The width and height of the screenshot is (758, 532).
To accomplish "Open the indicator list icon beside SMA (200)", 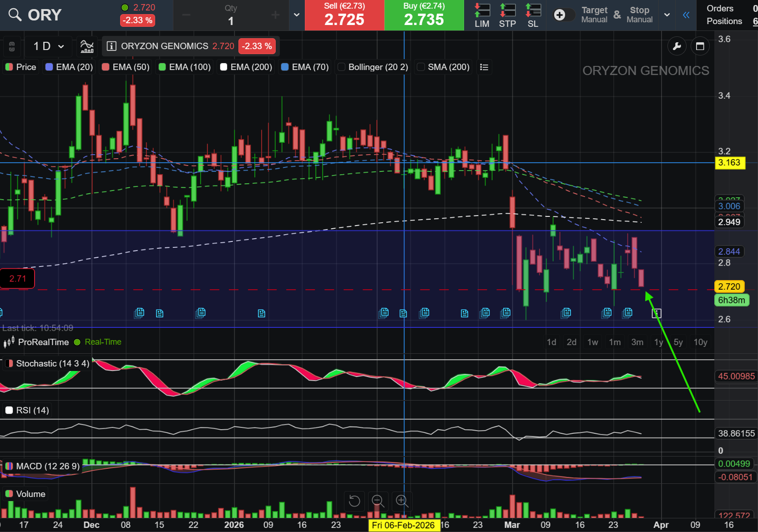I will click(x=484, y=67).
